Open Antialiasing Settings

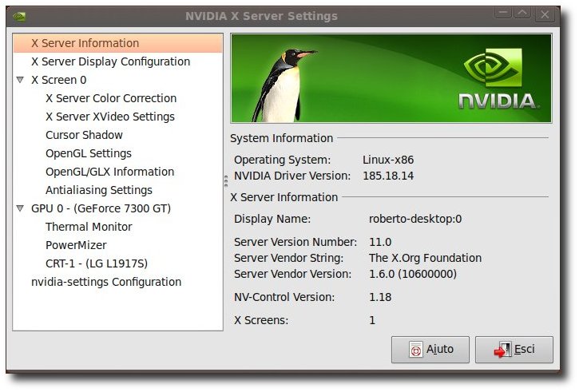pyautogui.click(x=98, y=190)
